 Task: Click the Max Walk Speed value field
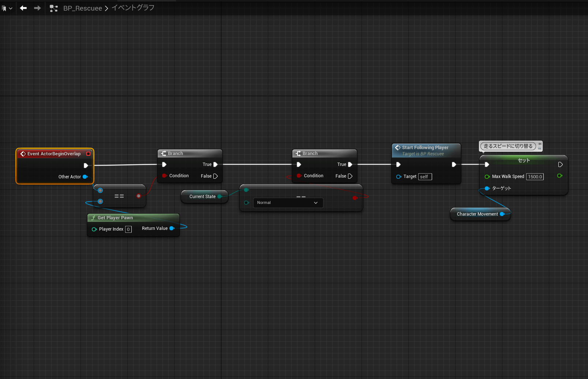(535, 177)
